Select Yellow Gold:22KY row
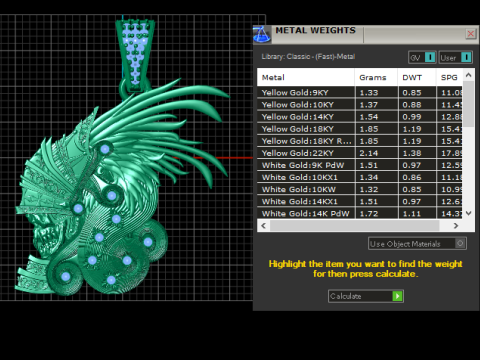The image size is (480, 360). (360, 153)
